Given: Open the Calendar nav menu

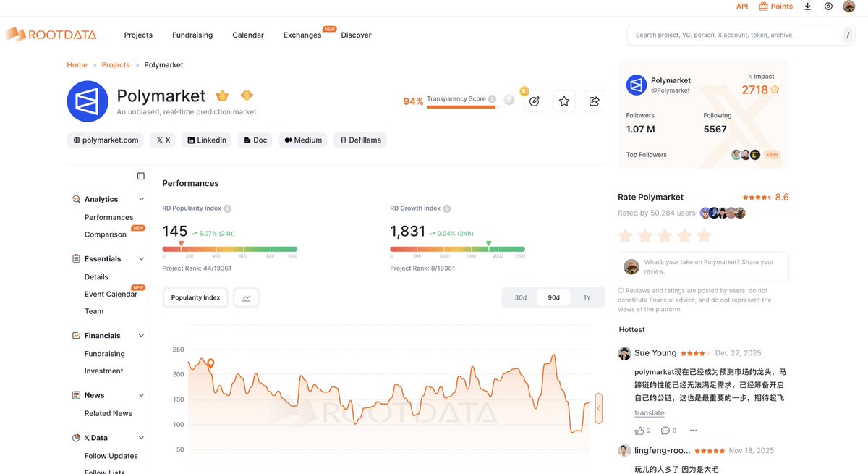Looking at the screenshot, I should (248, 35).
